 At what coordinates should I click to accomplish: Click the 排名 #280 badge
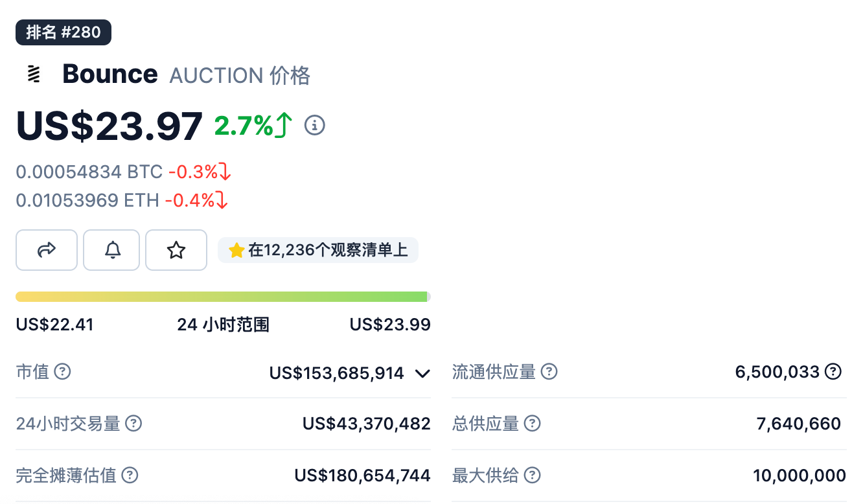[63, 32]
